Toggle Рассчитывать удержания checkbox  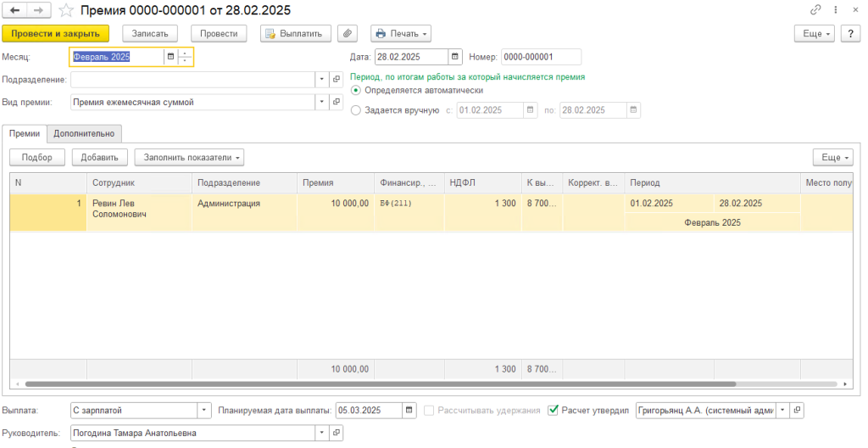429,411
